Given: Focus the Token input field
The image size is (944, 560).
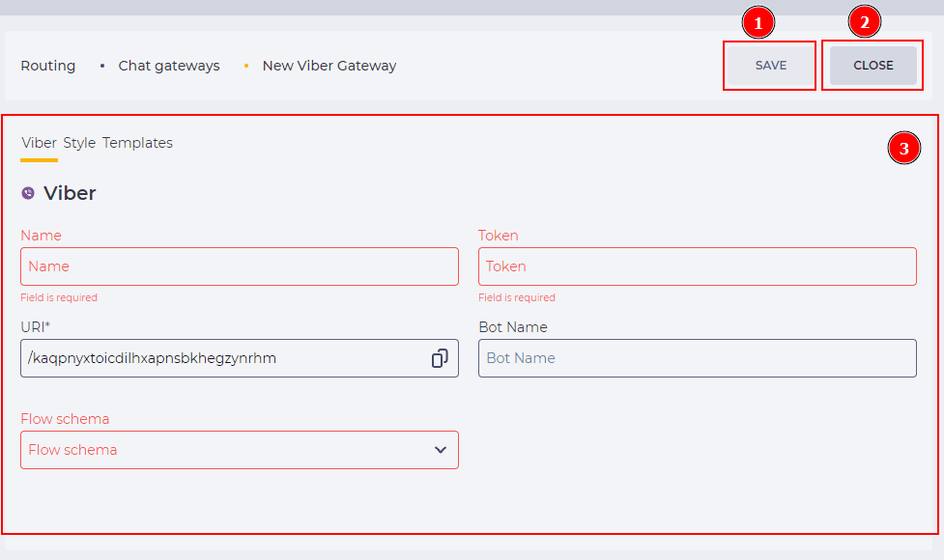Looking at the screenshot, I should coord(698,266).
